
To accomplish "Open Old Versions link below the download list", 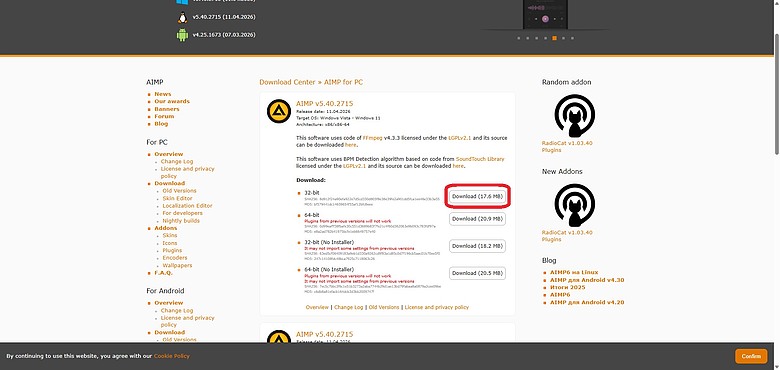I will 384,307.
